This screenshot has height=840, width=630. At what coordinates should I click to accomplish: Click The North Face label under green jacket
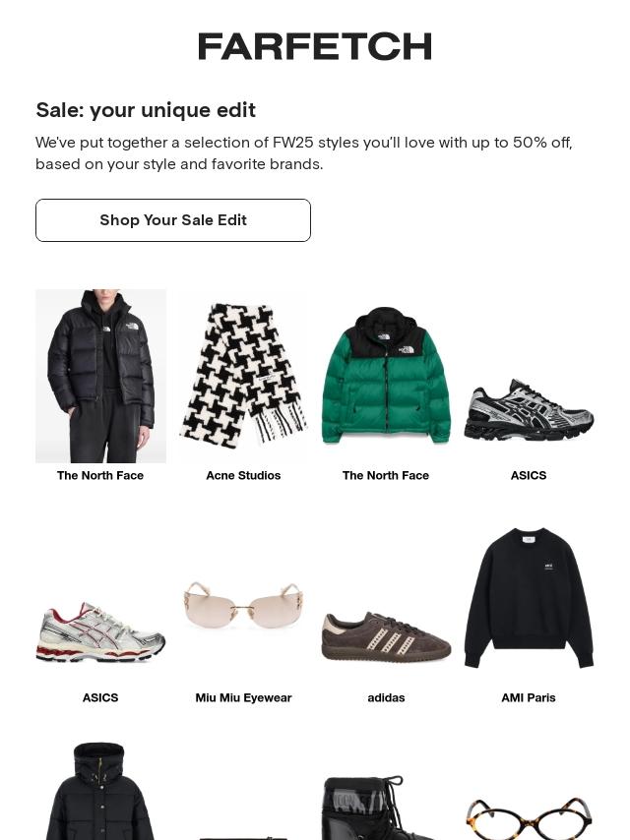coord(386,475)
